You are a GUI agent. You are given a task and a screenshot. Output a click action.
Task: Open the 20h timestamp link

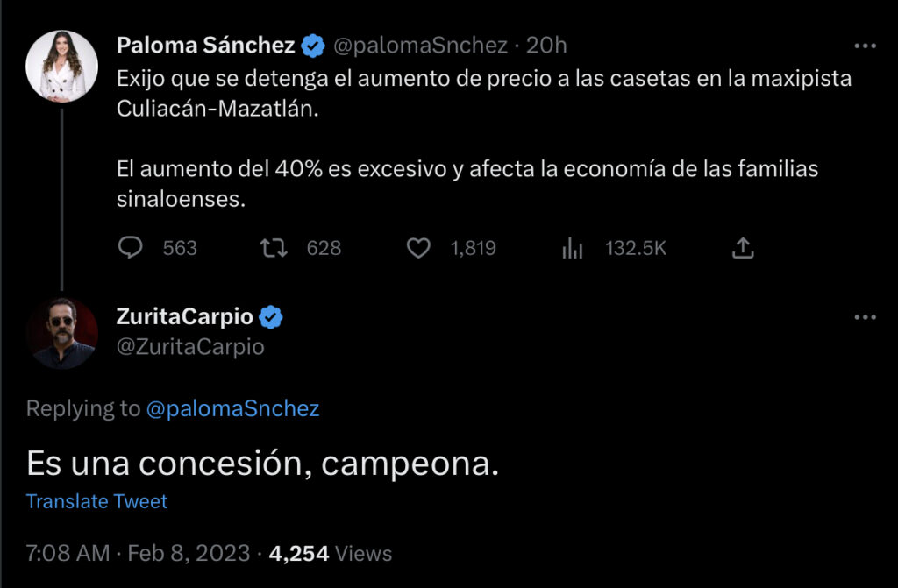(x=546, y=45)
